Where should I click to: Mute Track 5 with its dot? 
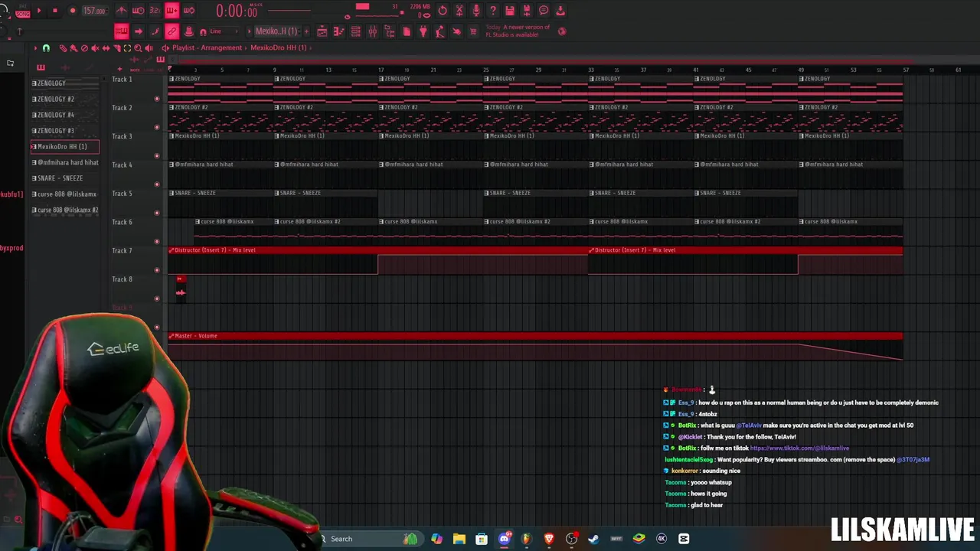157,213
